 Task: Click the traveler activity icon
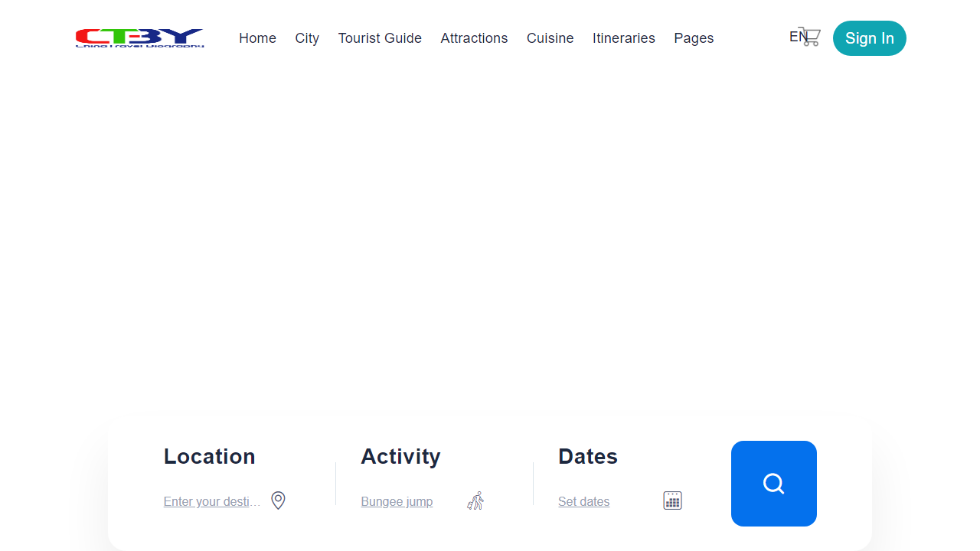coord(475,501)
